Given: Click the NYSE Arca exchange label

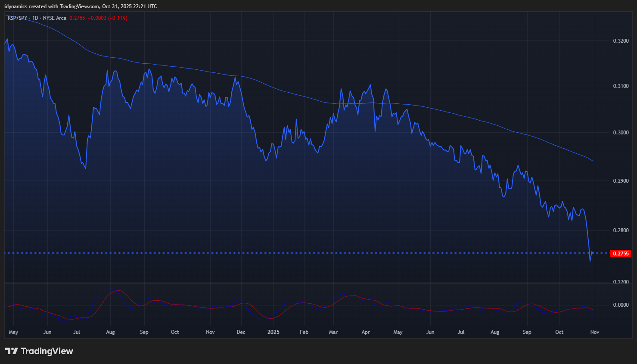Looking at the screenshot, I should pyautogui.click(x=55, y=18).
